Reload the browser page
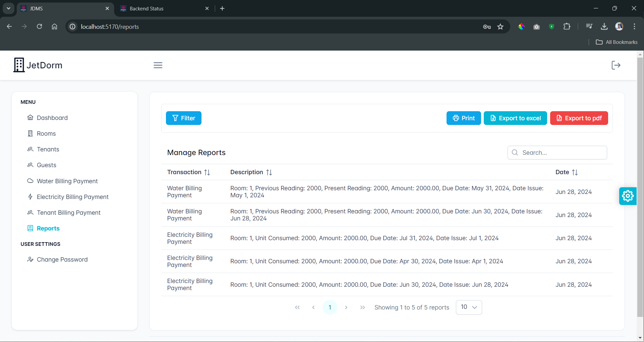 39,26
